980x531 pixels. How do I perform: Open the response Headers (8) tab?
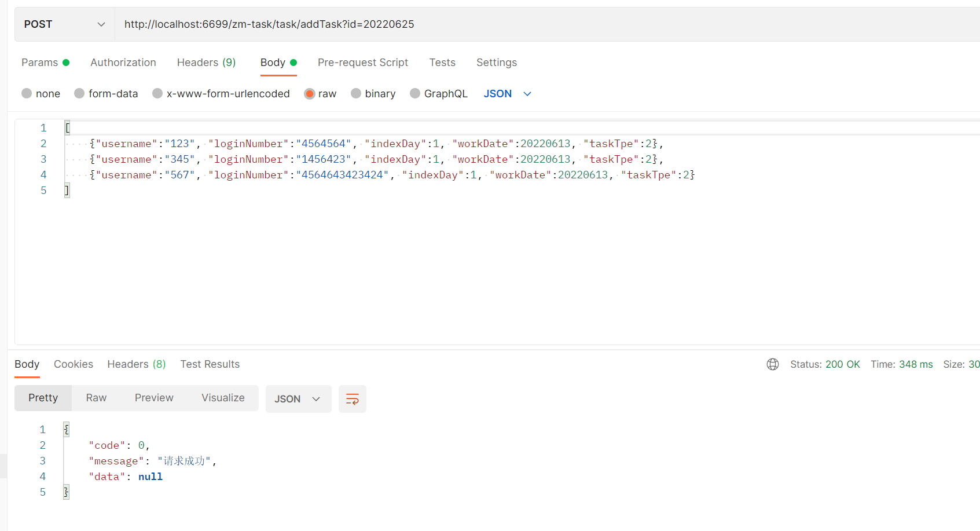click(137, 364)
